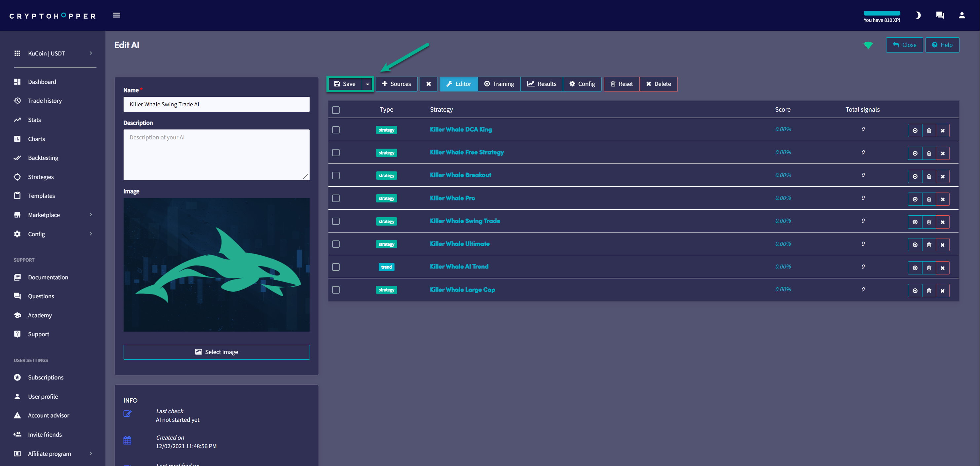The height and width of the screenshot is (466, 980).
Task: Click the X button next to Sources
Action: [428, 84]
